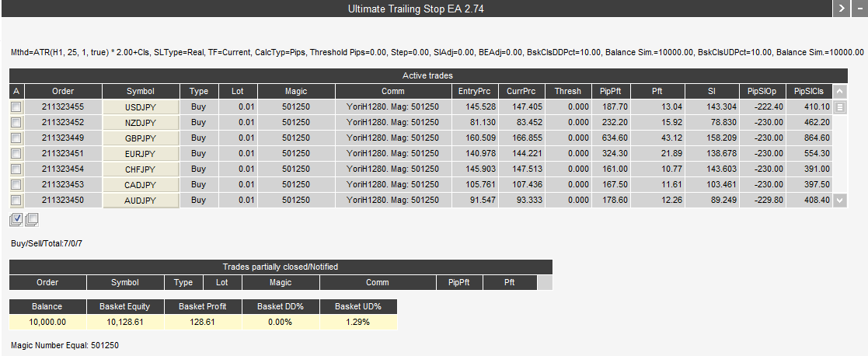The height and width of the screenshot is (356, 868).
Task: Click the right arrow icon in title bar
Action: 841,9
